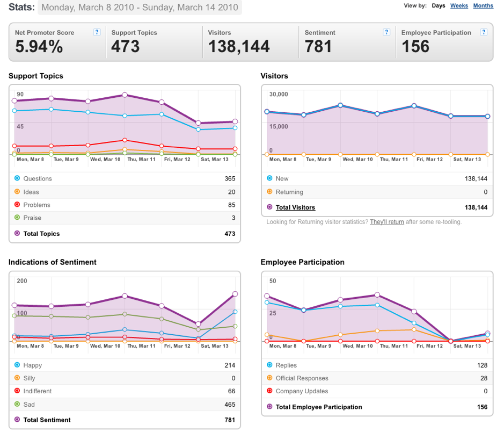This screenshot has height=432, width=504.
Task: Follow the They'll return link
Action: [x=387, y=222]
